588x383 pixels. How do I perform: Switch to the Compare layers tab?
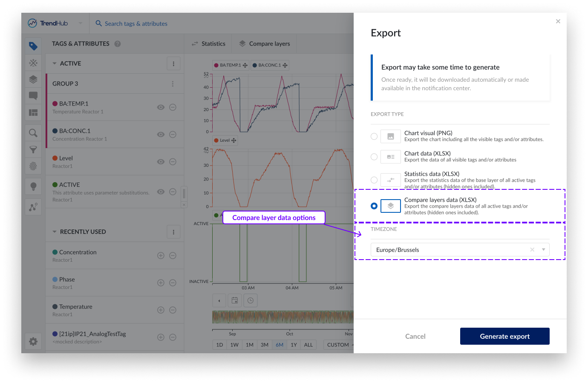[x=265, y=44]
